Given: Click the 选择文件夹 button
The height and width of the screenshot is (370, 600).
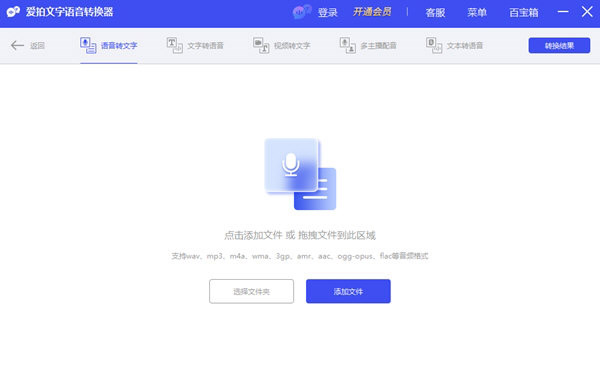Looking at the screenshot, I should click(251, 292).
